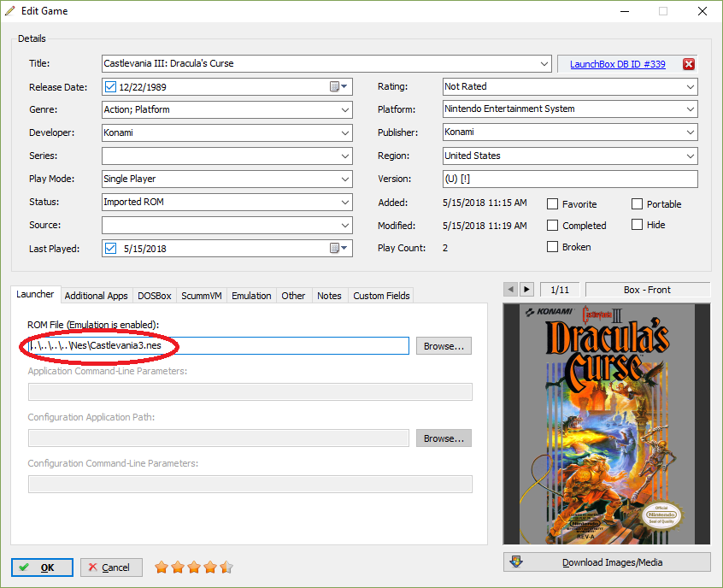Click Download Images/Media button
723x588 pixels.
[607, 562]
